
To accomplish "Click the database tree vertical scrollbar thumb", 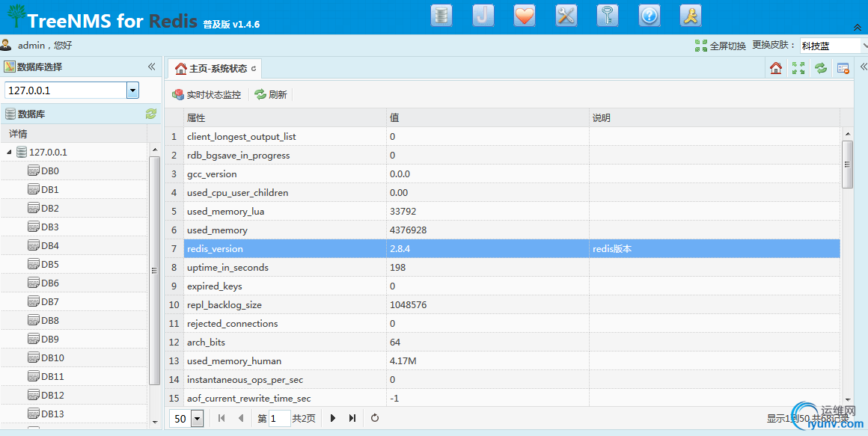I will tap(154, 271).
